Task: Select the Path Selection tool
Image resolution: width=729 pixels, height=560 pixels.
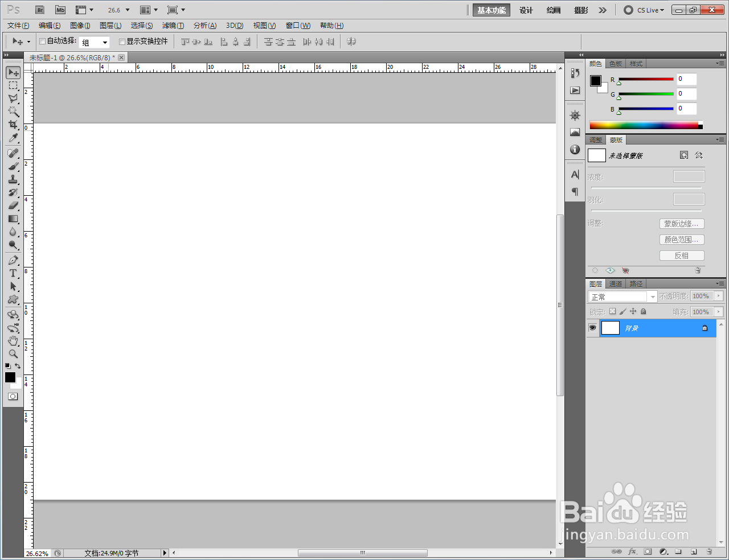Action: point(13,286)
